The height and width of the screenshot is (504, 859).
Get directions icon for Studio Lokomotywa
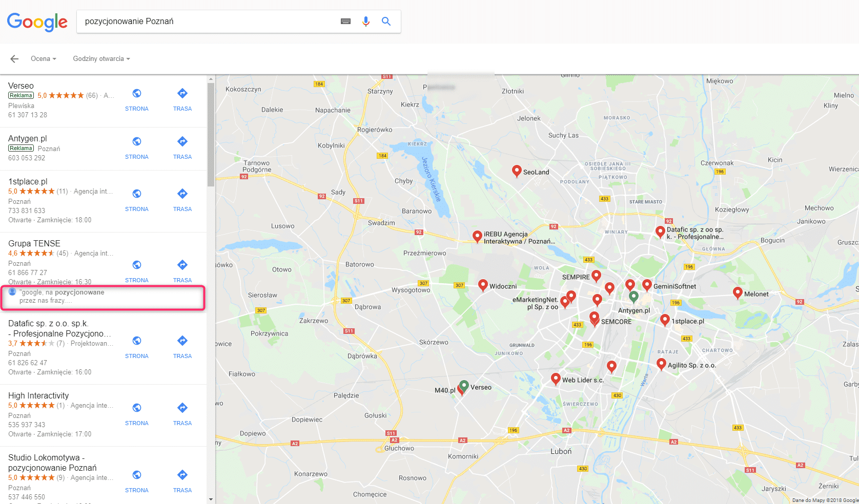182,475
